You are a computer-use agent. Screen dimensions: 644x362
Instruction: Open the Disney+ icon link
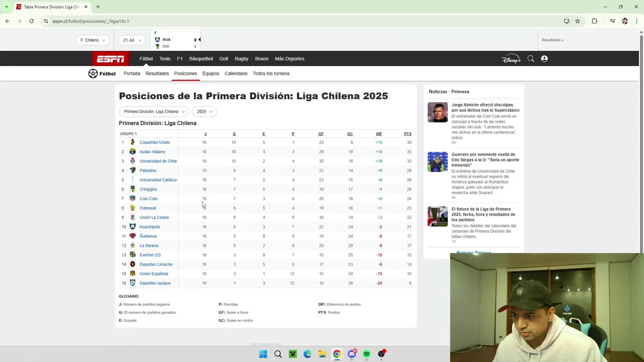tap(511, 59)
